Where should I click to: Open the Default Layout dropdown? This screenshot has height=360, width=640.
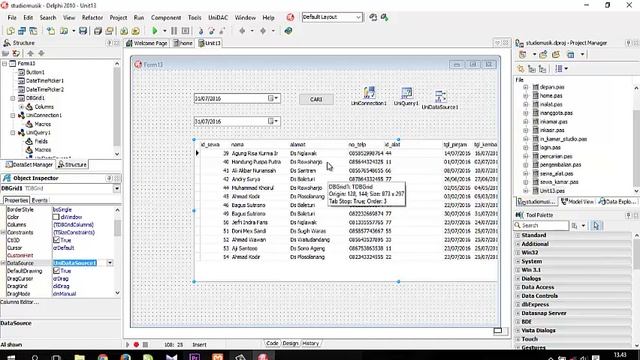(x=358, y=17)
